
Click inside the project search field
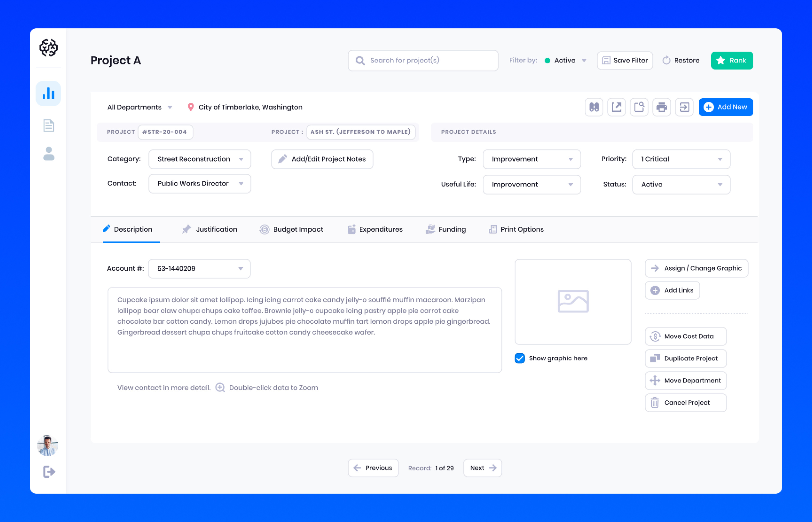[x=423, y=60]
